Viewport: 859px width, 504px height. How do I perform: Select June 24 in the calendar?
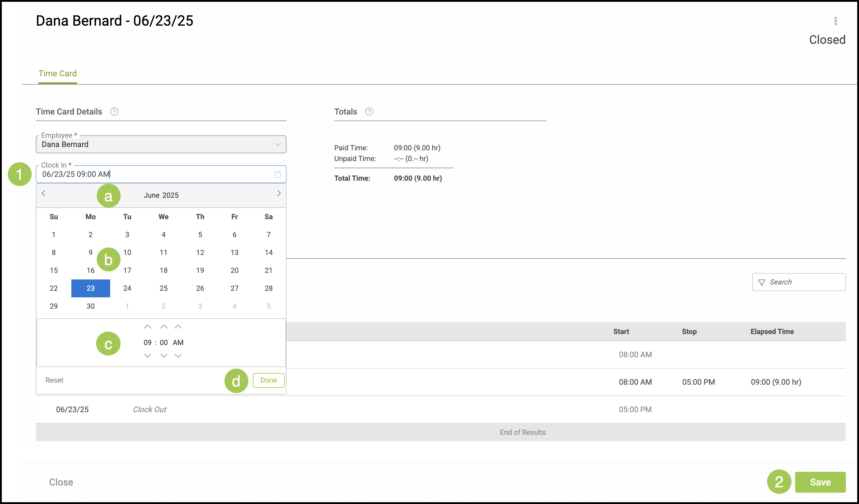[x=127, y=288]
